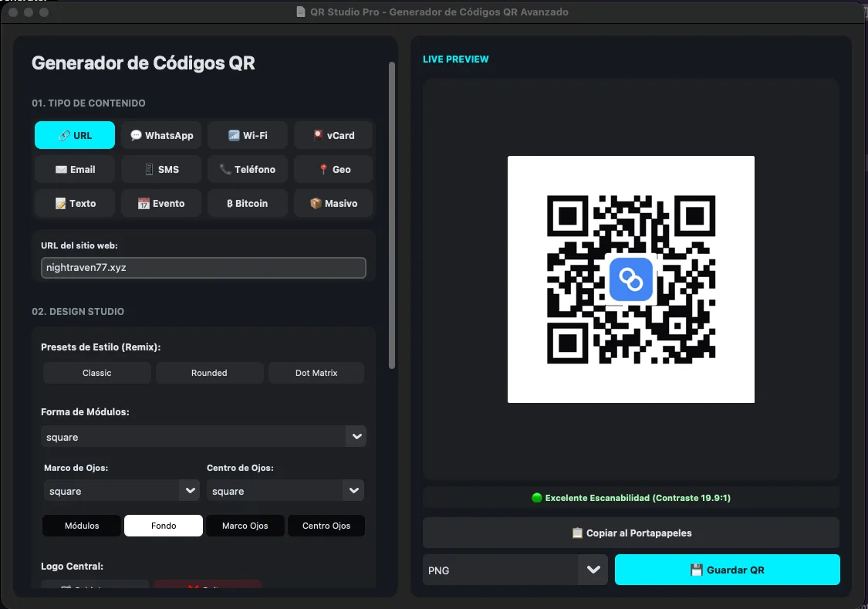
Task: Apply the Classic style preset
Action: 97,373
